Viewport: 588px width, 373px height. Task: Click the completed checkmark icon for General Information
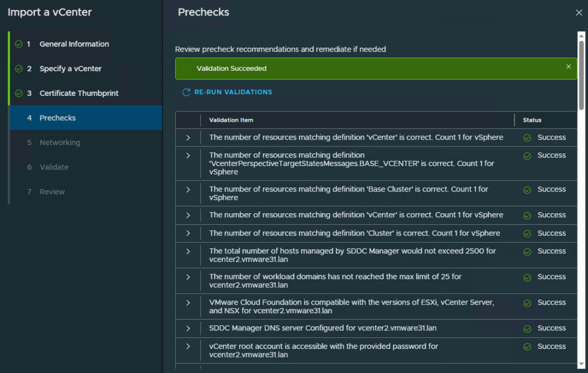[19, 44]
